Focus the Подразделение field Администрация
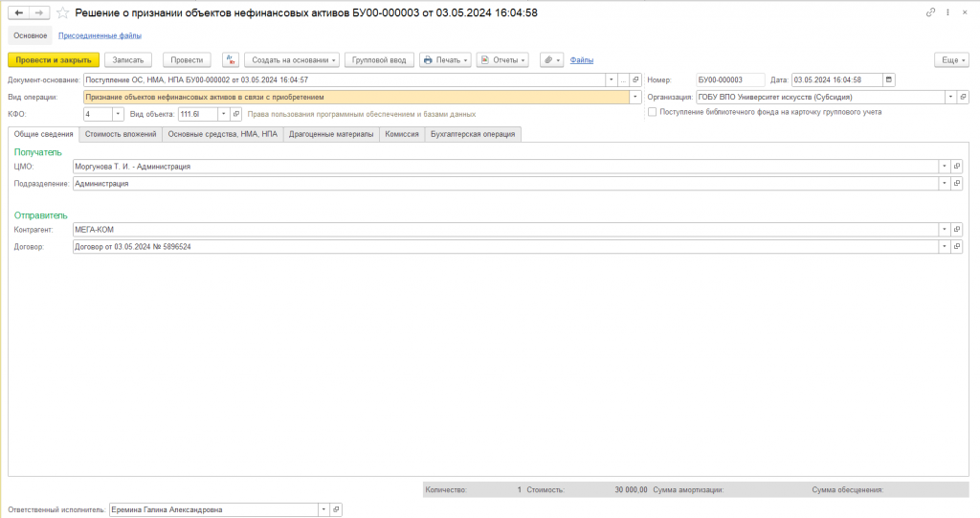The height and width of the screenshot is (518, 980). pos(505,183)
